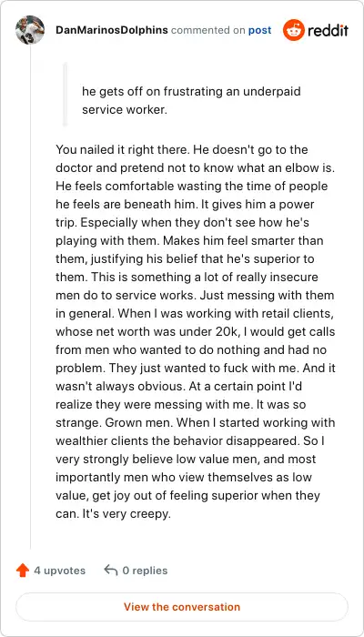Click the orange upvote arrow icon
This screenshot has height=637, width=364.
tap(23, 571)
